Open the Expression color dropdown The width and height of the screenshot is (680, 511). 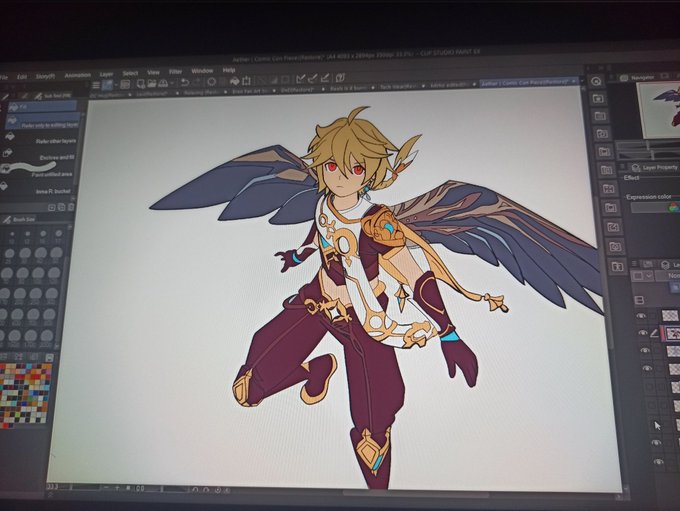(655, 207)
